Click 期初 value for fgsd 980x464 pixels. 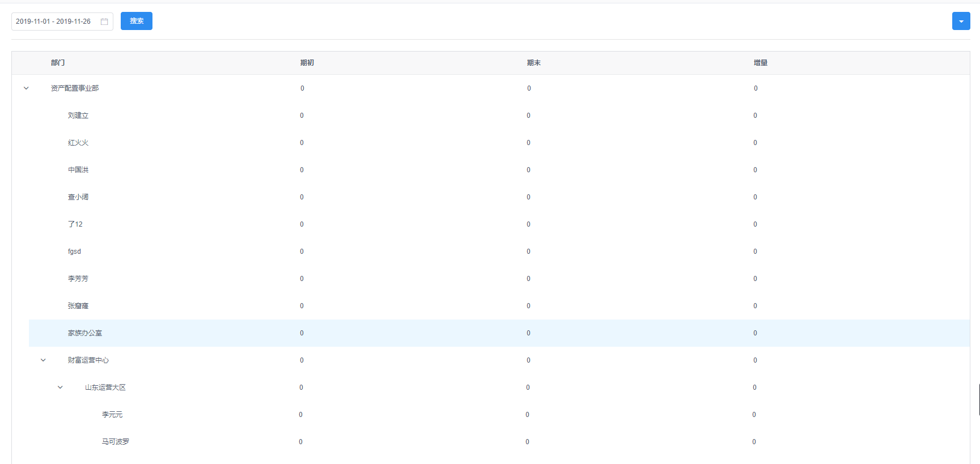click(302, 252)
